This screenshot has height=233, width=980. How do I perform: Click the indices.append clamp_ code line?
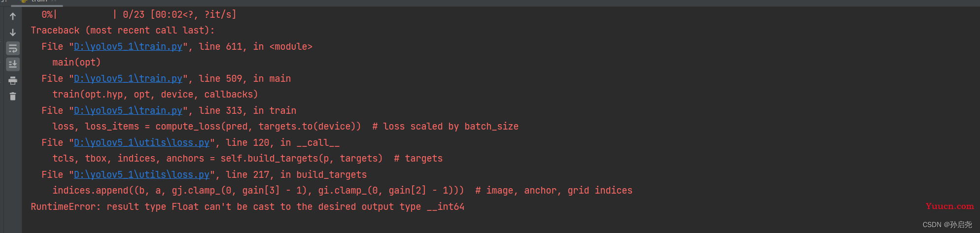[x=342, y=191]
